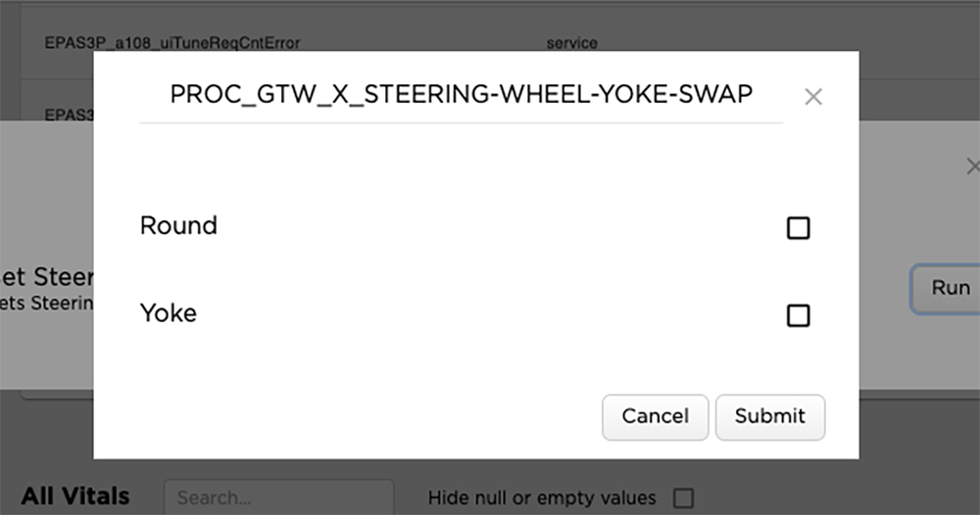This screenshot has width=980, height=515.
Task: Toggle Hide null or empty values checkbox
Action: click(683, 498)
